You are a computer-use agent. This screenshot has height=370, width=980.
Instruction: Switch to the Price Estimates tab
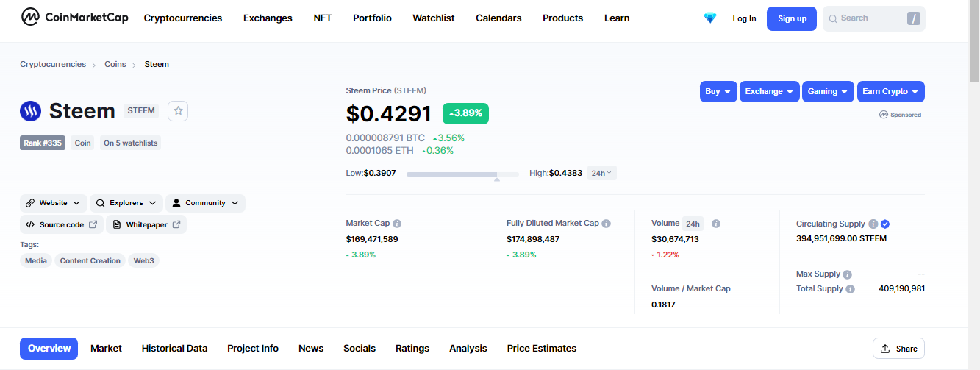click(542, 348)
